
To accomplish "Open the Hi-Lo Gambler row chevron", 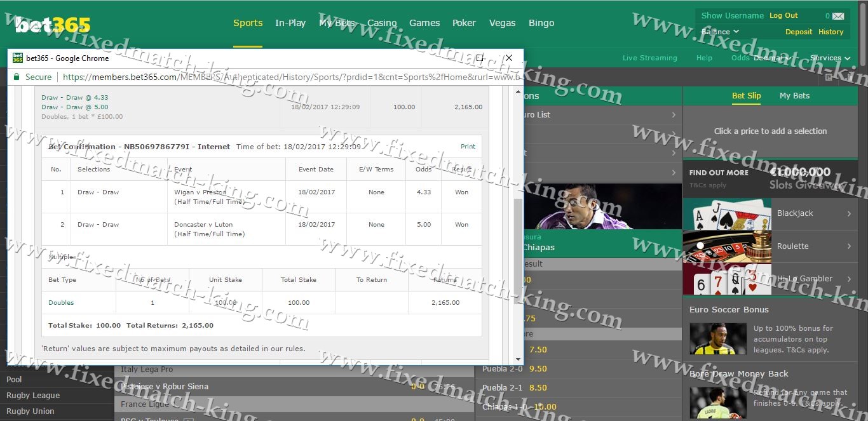I will tap(849, 279).
